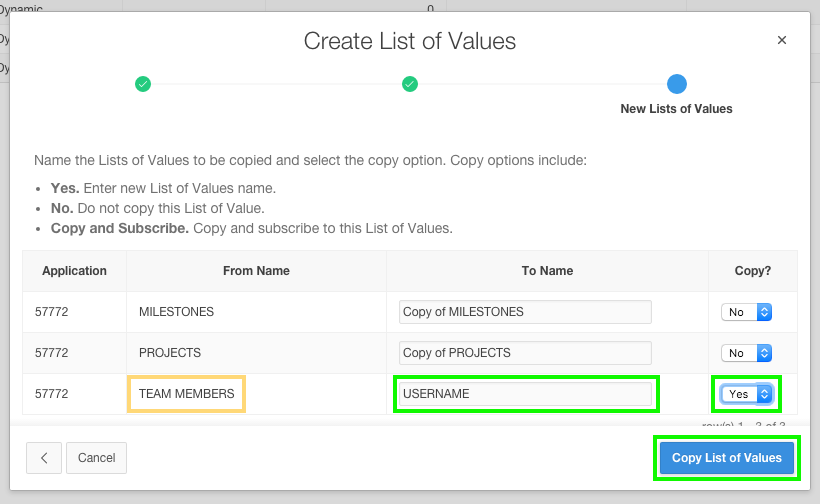
Task: Click the To Name column header
Action: point(548,271)
